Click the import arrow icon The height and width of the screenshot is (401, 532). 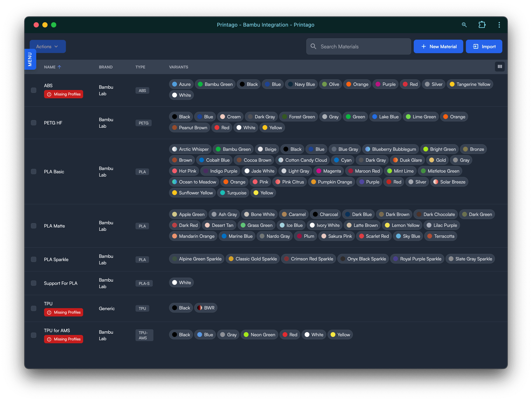(475, 46)
